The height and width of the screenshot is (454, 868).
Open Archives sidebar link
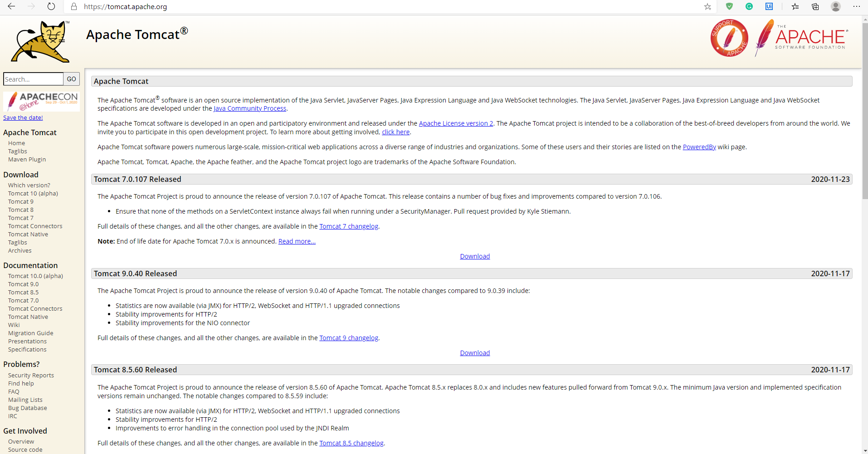tap(20, 250)
